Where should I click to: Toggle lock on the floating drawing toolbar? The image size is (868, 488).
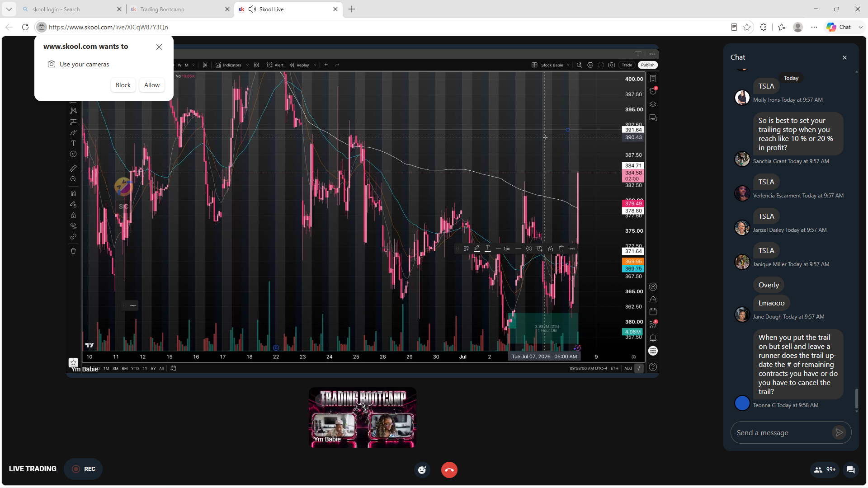pyautogui.click(x=551, y=249)
